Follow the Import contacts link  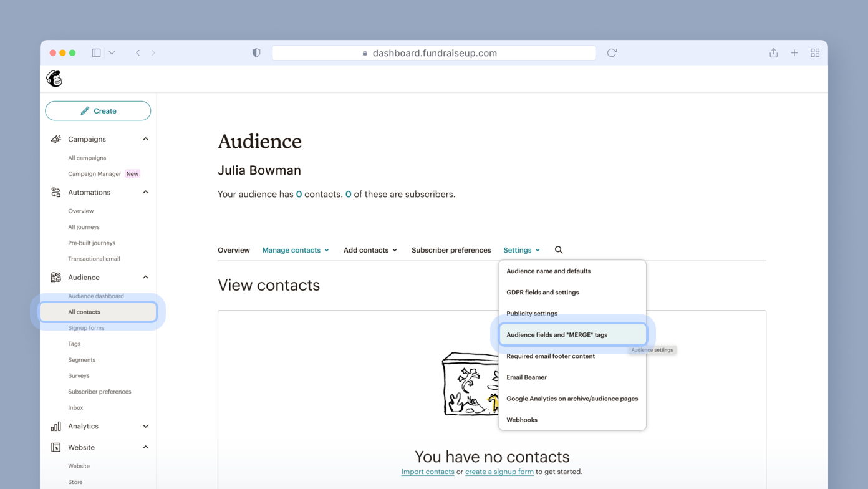coord(428,472)
